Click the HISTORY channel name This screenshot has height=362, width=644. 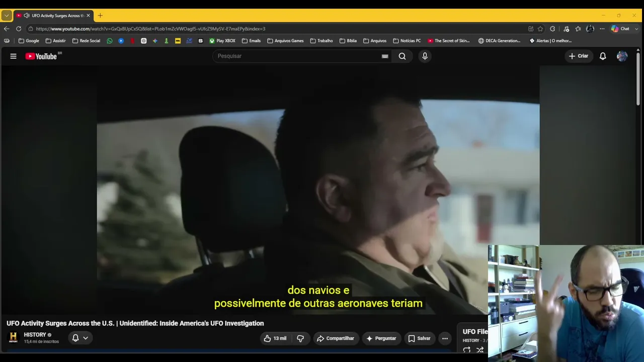(35, 335)
